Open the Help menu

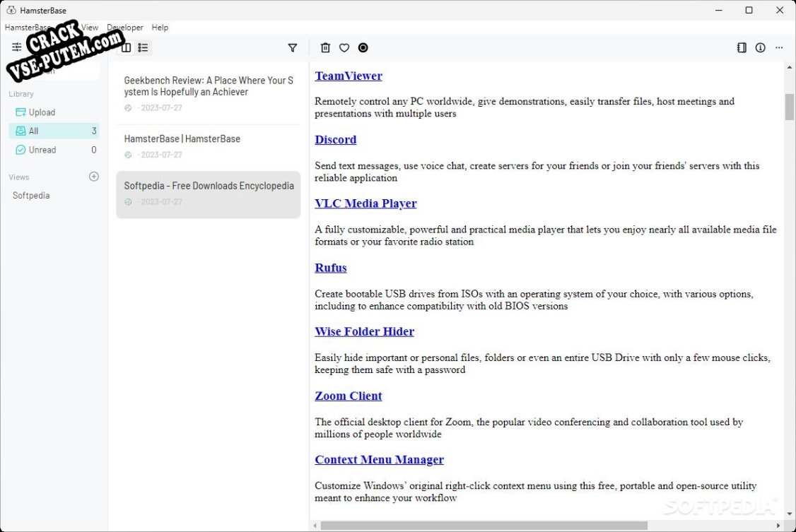coord(160,28)
